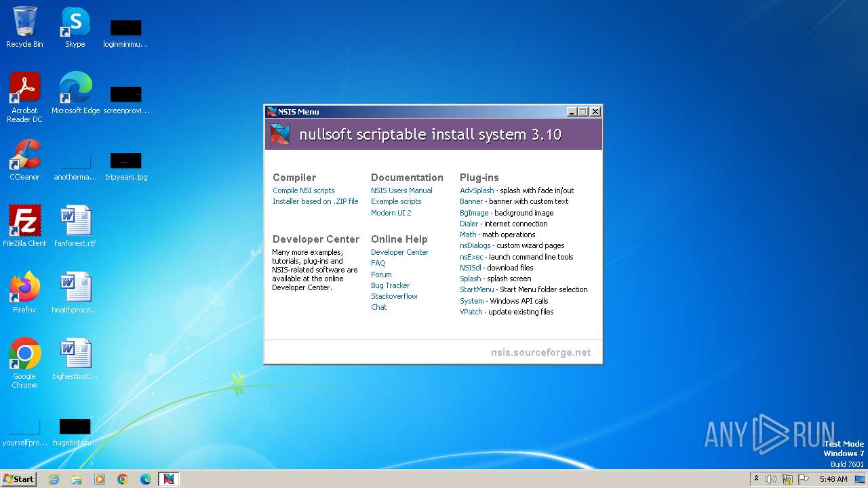This screenshot has height=488, width=868.
Task: Open Internet Explorer in the taskbar
Action: (x=54, y=479)
